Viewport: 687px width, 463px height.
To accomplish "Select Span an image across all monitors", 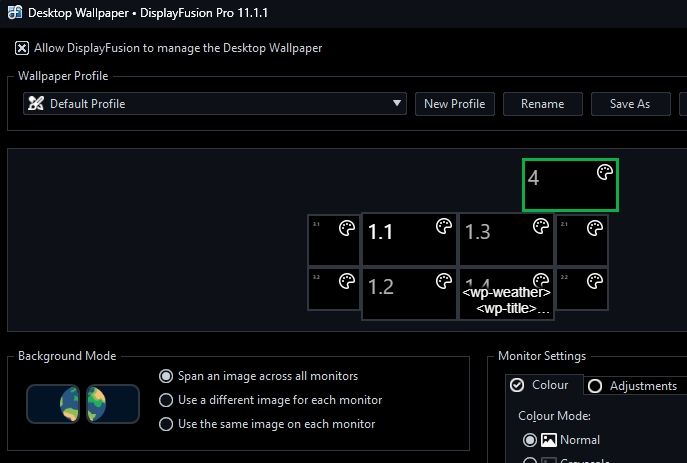I will tap(166, 376).
